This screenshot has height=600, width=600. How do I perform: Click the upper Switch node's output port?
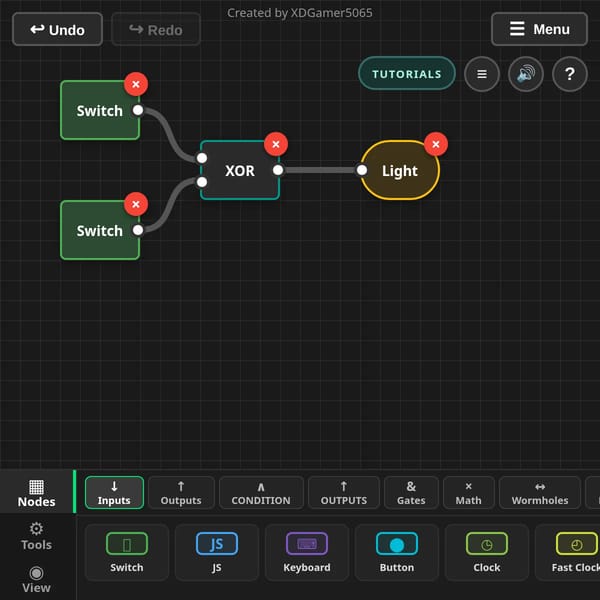(138, 110)
